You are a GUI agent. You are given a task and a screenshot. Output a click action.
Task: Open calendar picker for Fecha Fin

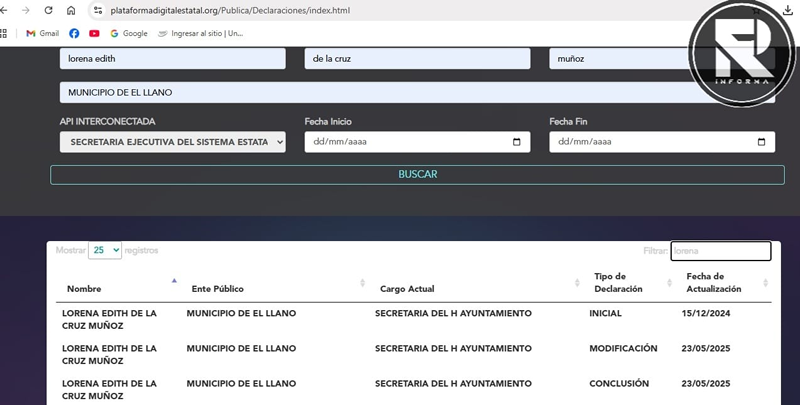[761, 142]
